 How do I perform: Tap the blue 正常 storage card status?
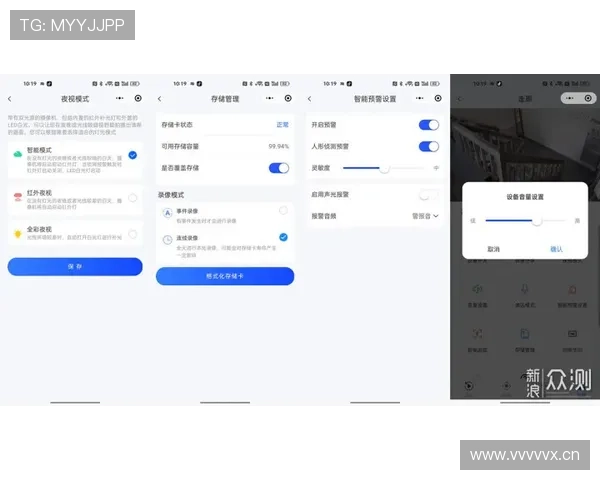pyautogui.click(x=282, y=125)
